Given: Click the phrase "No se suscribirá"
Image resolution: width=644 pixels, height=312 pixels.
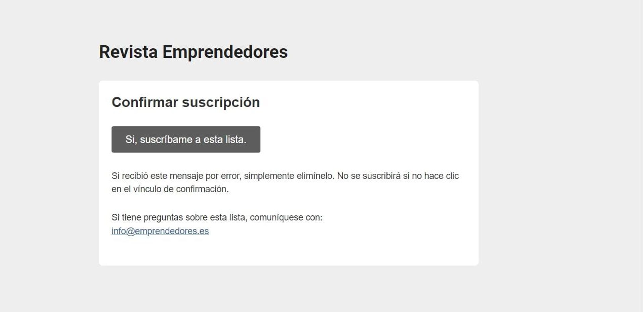Looking at the screenshot, I should 369,176.
